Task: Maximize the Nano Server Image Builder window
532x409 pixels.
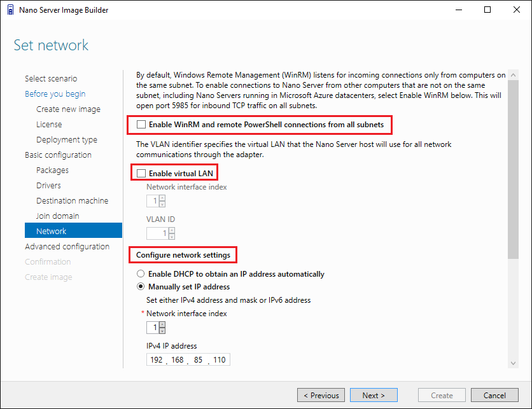Action: tap(487, 10)
